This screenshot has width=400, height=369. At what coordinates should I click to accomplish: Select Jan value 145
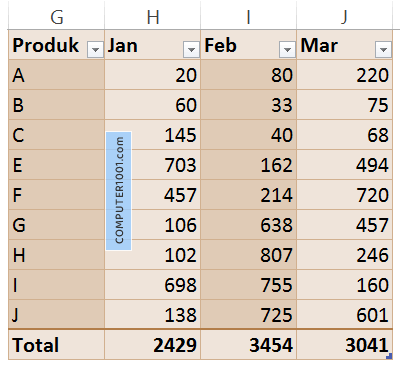click(153, 135)
